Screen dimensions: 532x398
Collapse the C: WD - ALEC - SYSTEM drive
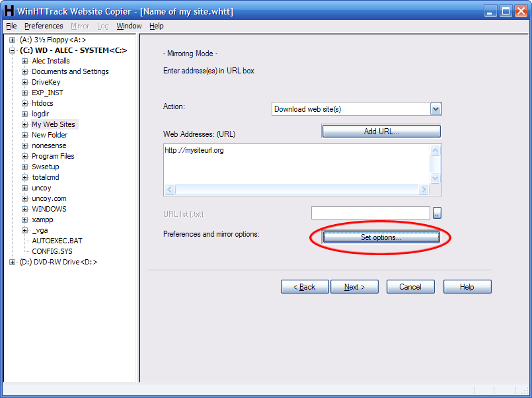point(12,50)
